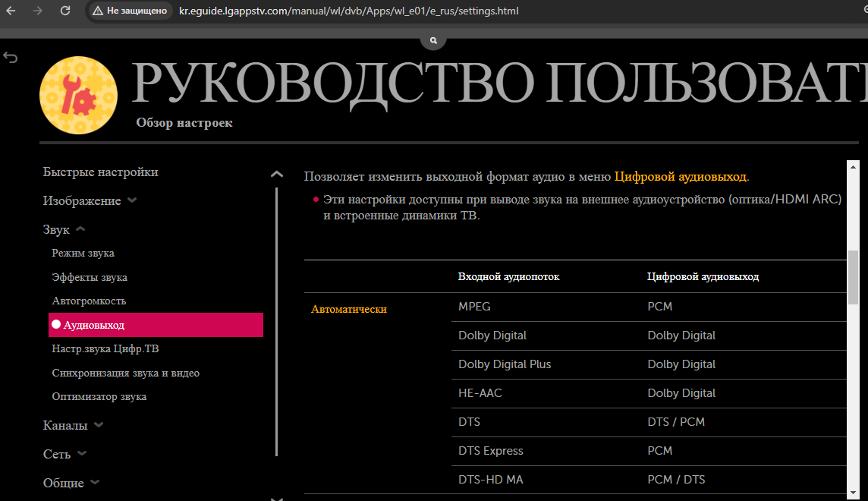Select Режим звука in sidebar
The height and width of the screenshot is (501, 868).
tap(83, 254)
